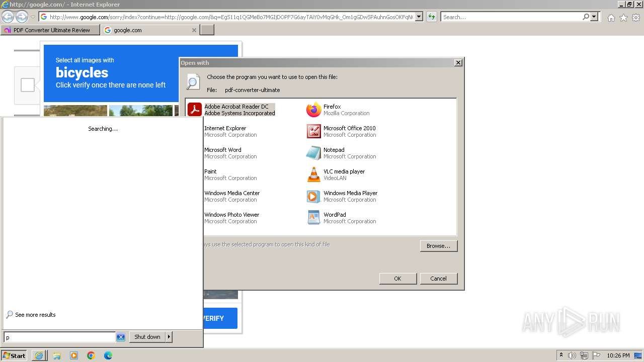Click the second captcha image tile
644x362 pixels.
pyautogui.click(x=141, y=111)
